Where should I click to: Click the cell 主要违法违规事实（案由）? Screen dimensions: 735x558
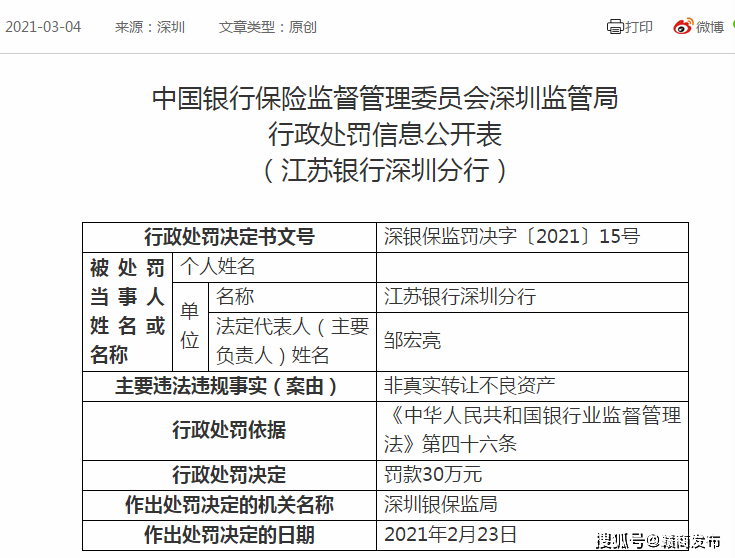(x=229, y=386)
